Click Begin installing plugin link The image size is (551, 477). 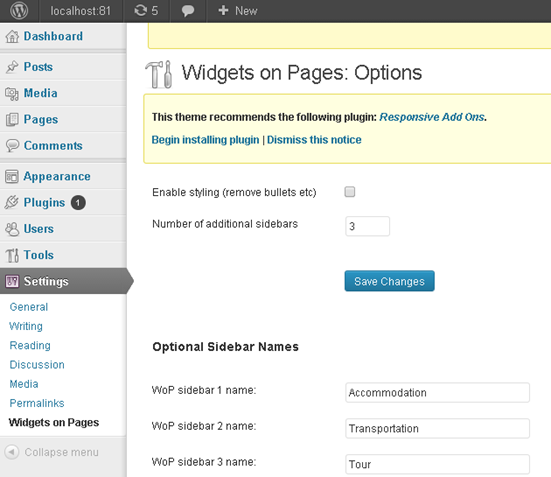(206, 140)
